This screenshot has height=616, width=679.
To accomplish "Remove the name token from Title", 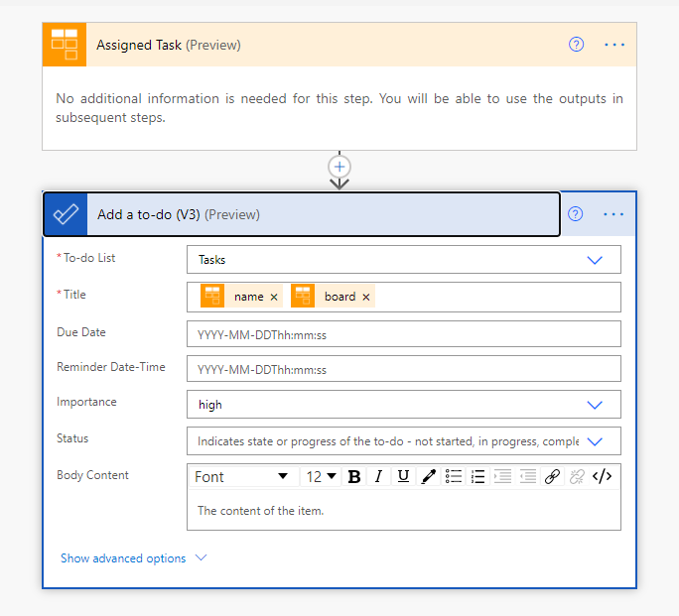I will 274,297.
